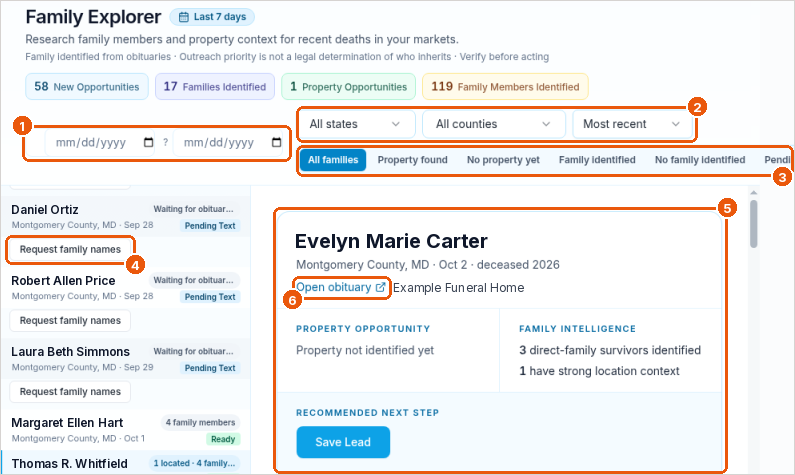Click external link icon beside Open obituary
The height and width of the screenshot is (475, 795).
[x=380, y=287]
